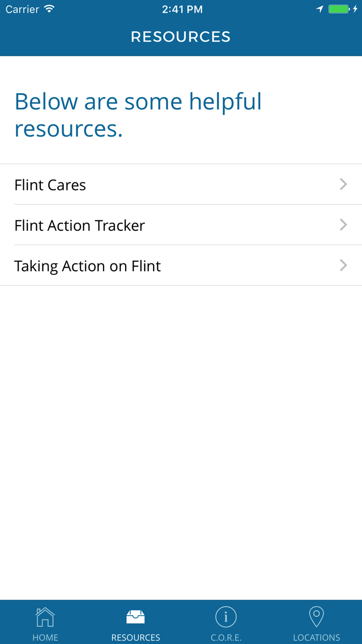Tap the circled info C.O.R.E. icon
The width and height of the screenshot is (362, 644).
coord(226,617)
